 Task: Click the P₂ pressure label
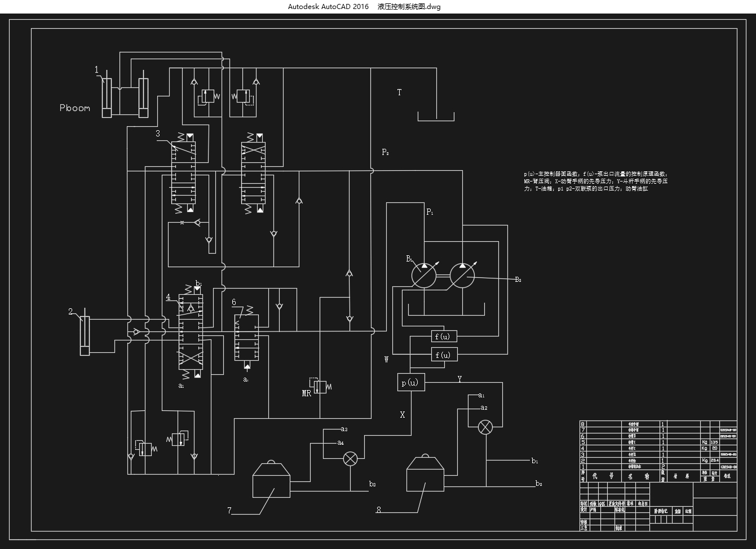pyautogui.click(x=385, y=152)
